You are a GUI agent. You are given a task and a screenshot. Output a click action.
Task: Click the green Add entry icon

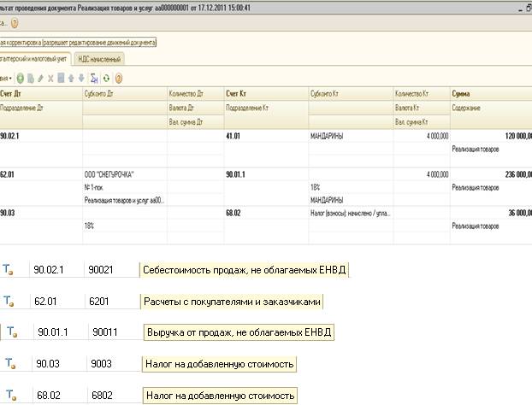21,78
